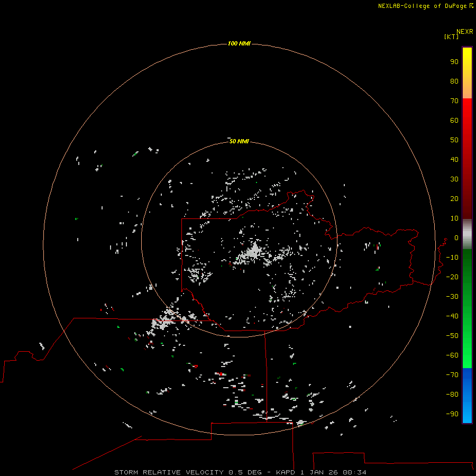Click the 10 value on the velocity scale
The height and width of the screenshot is (476, 476).
click(454, 218)
